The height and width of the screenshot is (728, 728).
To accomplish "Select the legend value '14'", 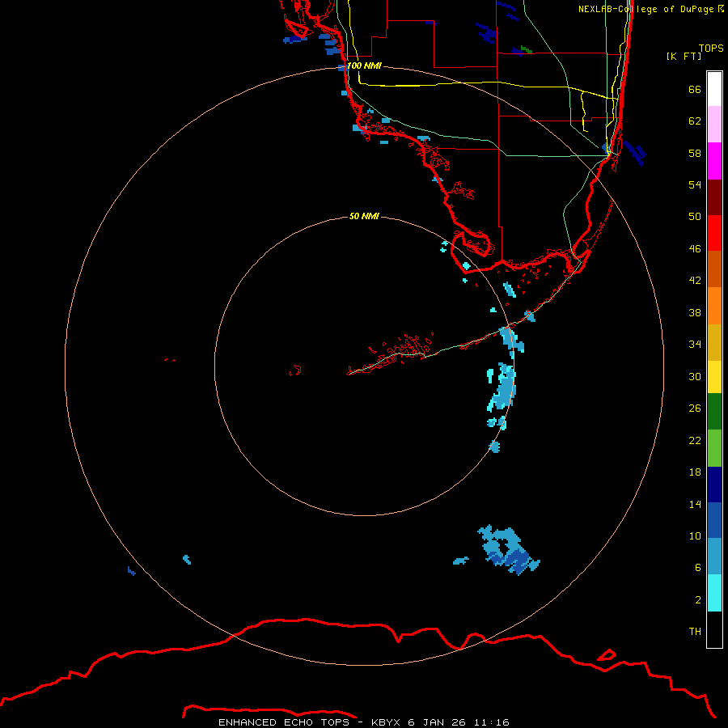I will pos(695,504).
